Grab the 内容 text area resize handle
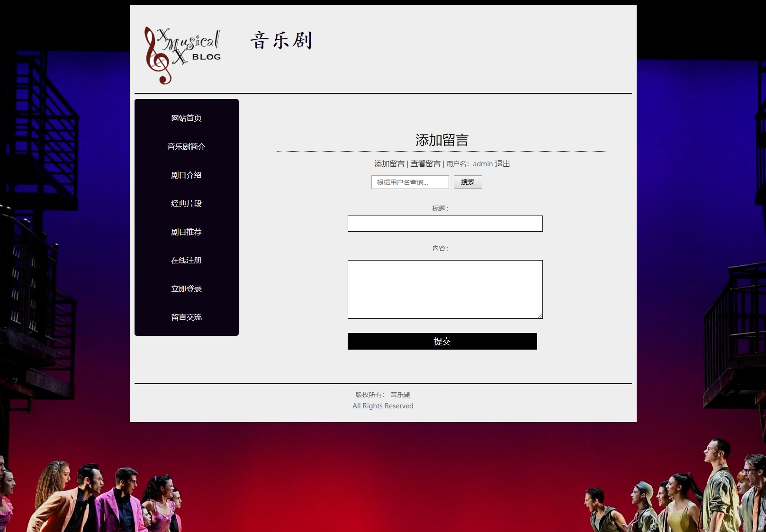 [x=540, y=316]
